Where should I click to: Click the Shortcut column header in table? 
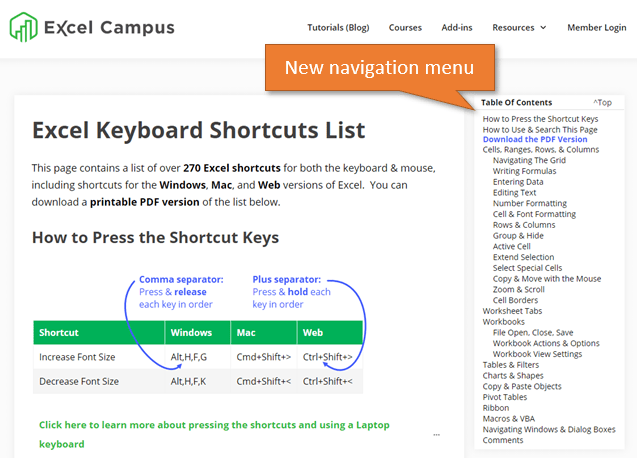point(59,332)
